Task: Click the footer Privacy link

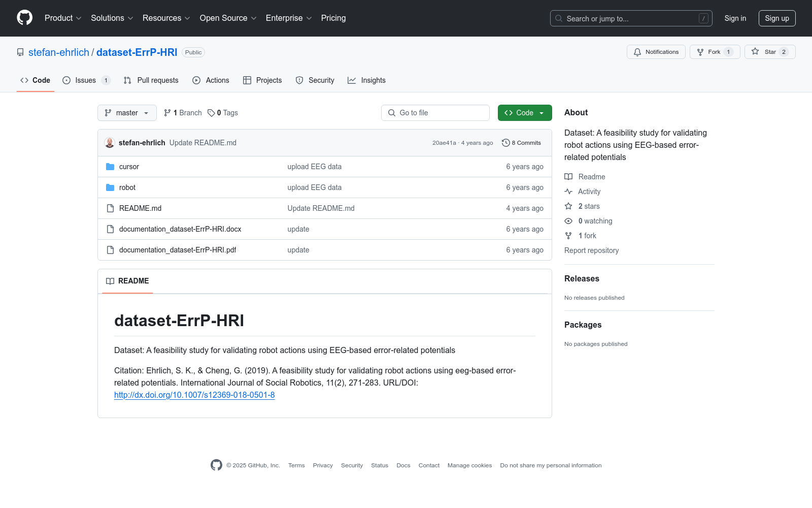Action: [323, 465]
